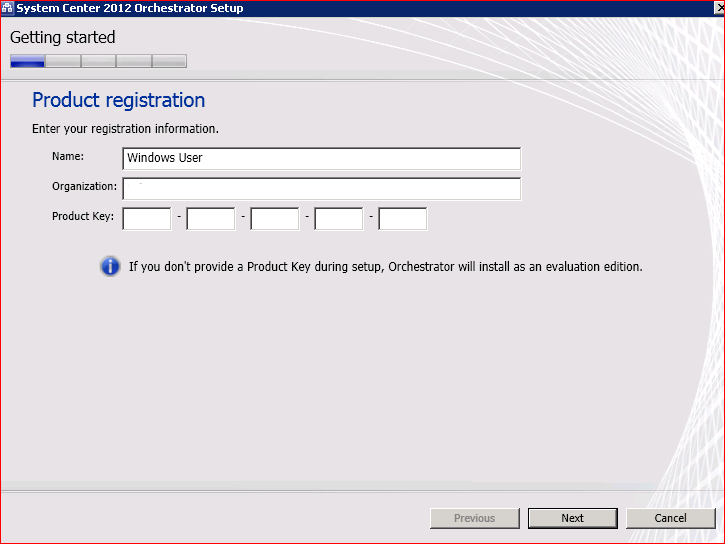The width and height of the screenshot is (725, 544).
Task: Click the Organization input field
Action: [x=321, y=189]
